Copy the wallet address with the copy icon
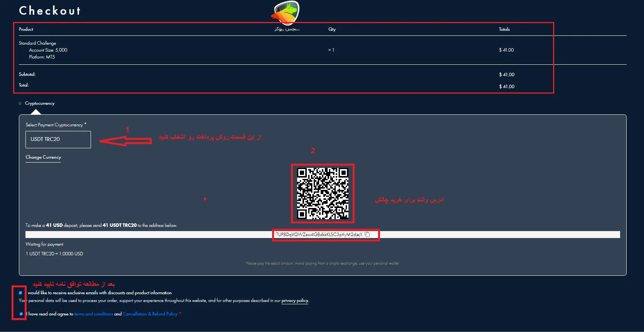The width and height of the screenshot is (644, 332). 367,234
